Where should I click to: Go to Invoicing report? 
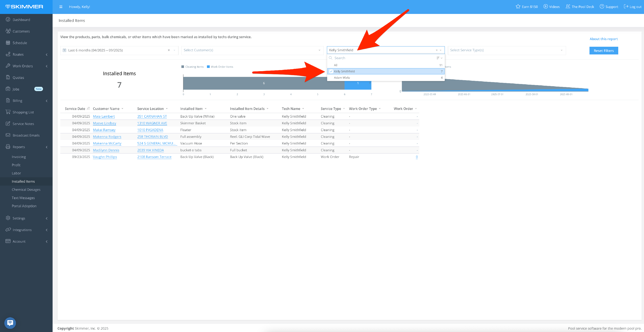click(x=19, y=157)
